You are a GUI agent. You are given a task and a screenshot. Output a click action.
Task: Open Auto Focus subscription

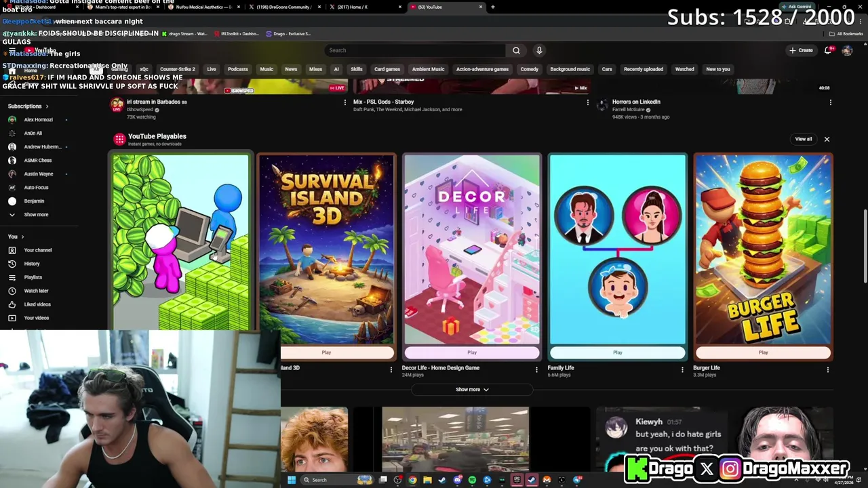click(x=37, y=188)
